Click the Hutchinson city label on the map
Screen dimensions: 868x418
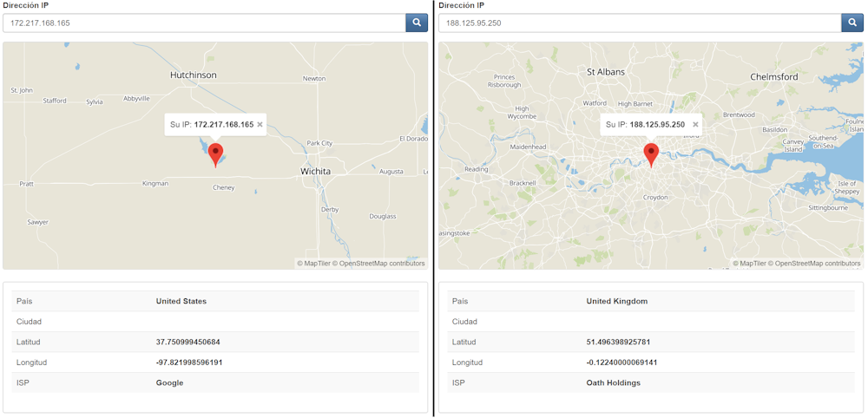(194, 75)
